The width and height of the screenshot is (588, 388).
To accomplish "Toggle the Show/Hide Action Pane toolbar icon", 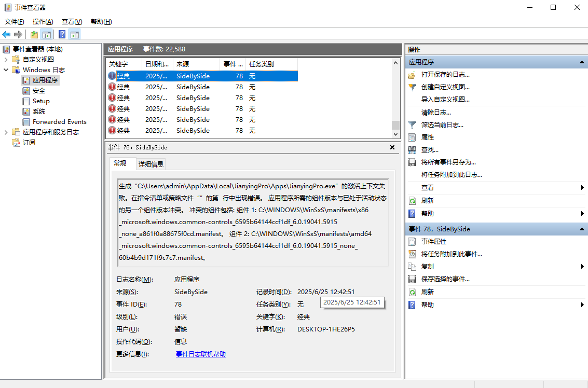I will tap(75, 35).
